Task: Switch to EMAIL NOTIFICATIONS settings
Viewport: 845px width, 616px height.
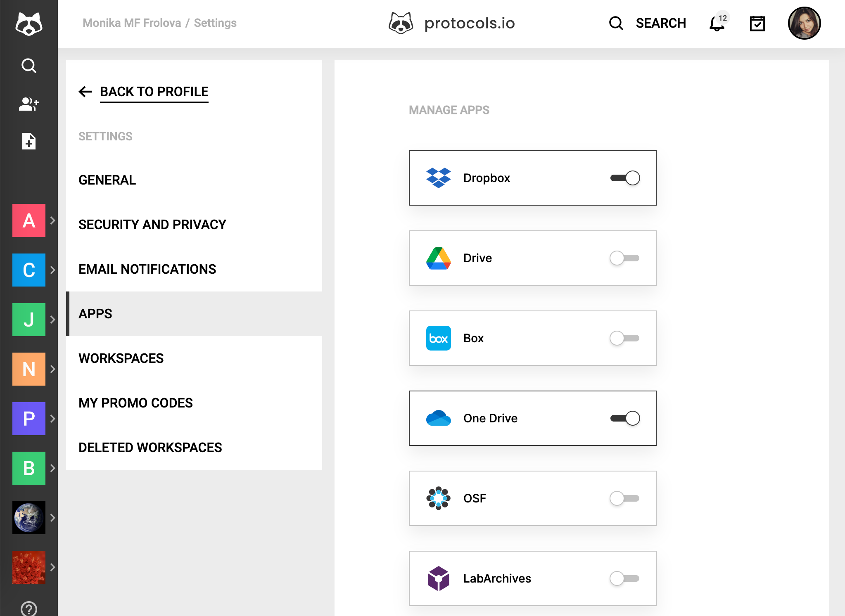Action: click(147, 269)
